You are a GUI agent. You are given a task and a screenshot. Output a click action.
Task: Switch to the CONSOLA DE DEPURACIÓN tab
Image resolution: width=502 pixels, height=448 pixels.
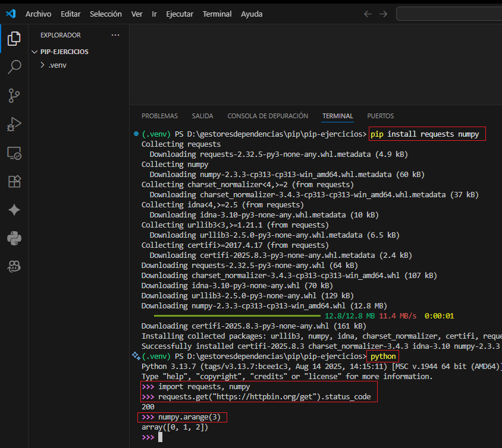point(268,116)
